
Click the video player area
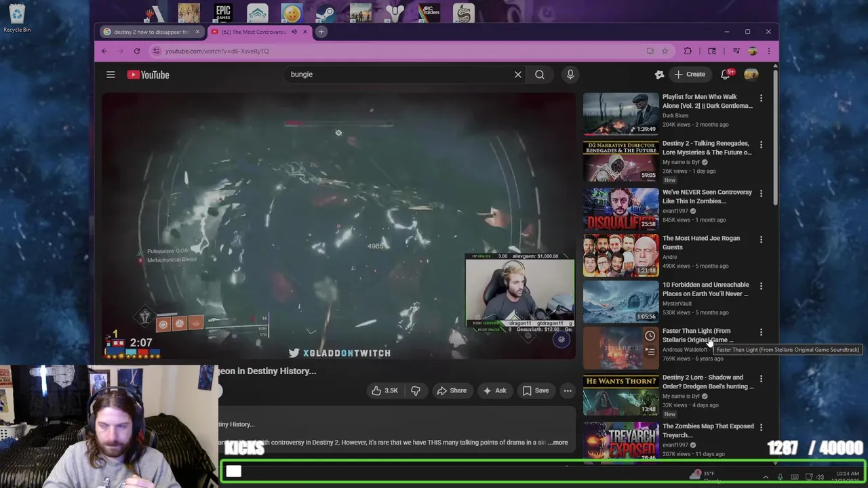click(338, 226)
